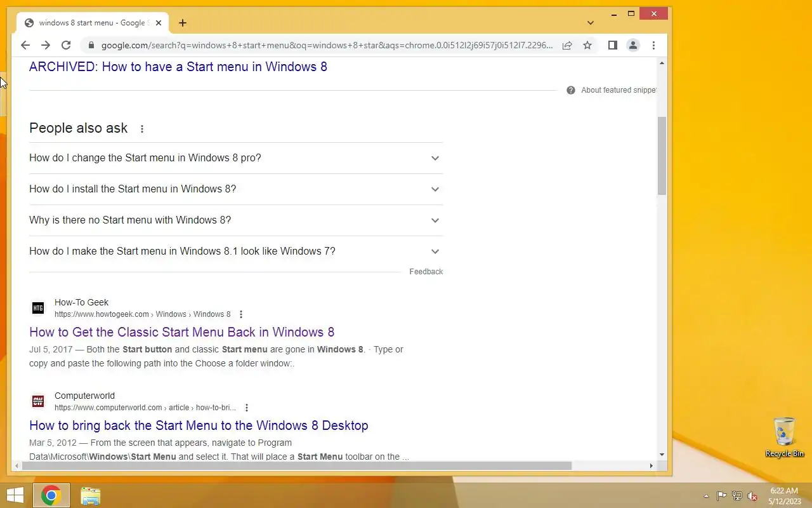This screenshot has width=812, height=508.
Task: Click How-To Geek site favicon
Action: point(38,308)
